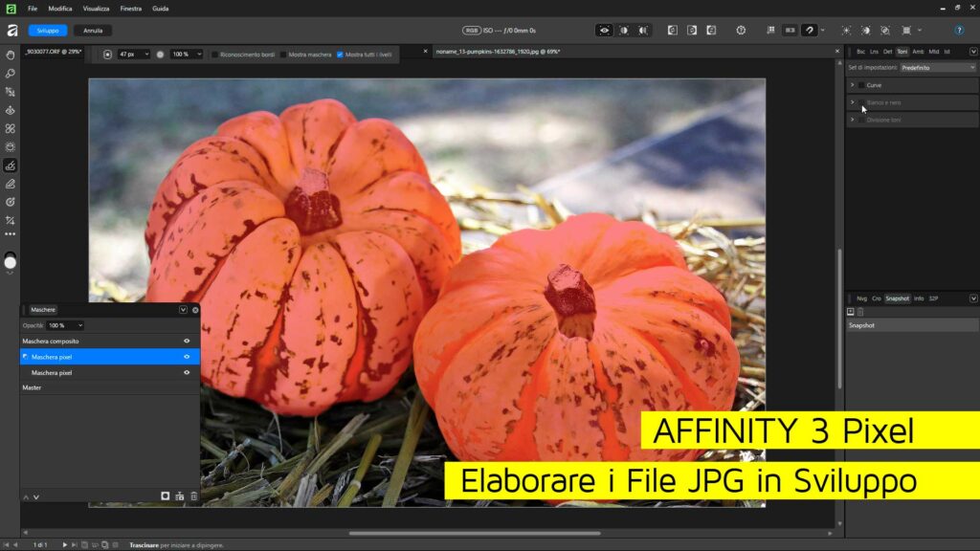Enable the Bianco e nero checkbox
This screenshot has width=980, height=551.
pos(861,102)
